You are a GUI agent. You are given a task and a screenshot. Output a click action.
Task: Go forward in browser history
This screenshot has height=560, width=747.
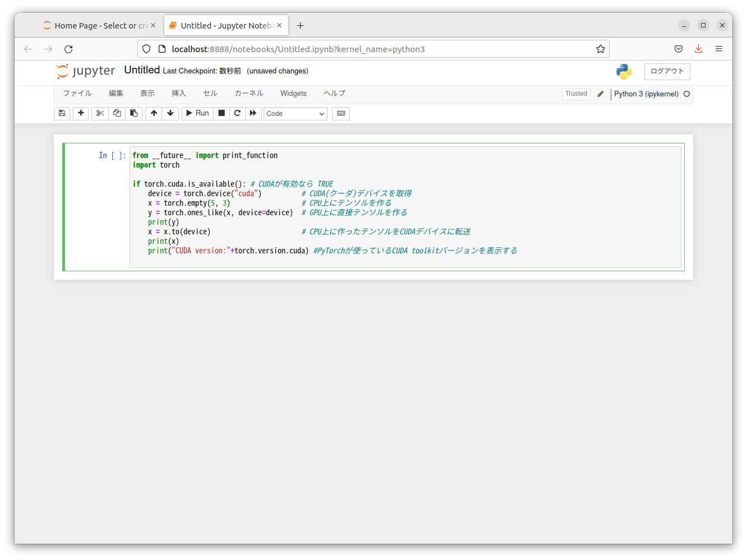click(48, 49)
